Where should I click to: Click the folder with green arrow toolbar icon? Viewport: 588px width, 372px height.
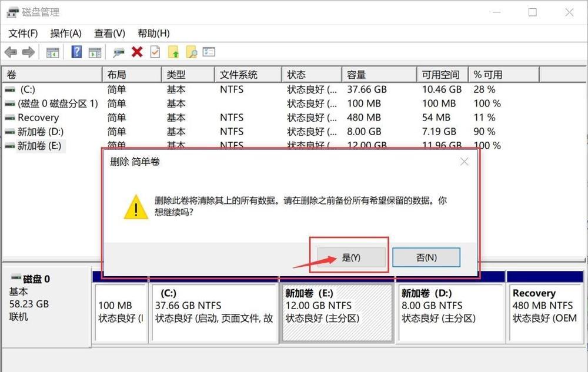pos(173,52)
